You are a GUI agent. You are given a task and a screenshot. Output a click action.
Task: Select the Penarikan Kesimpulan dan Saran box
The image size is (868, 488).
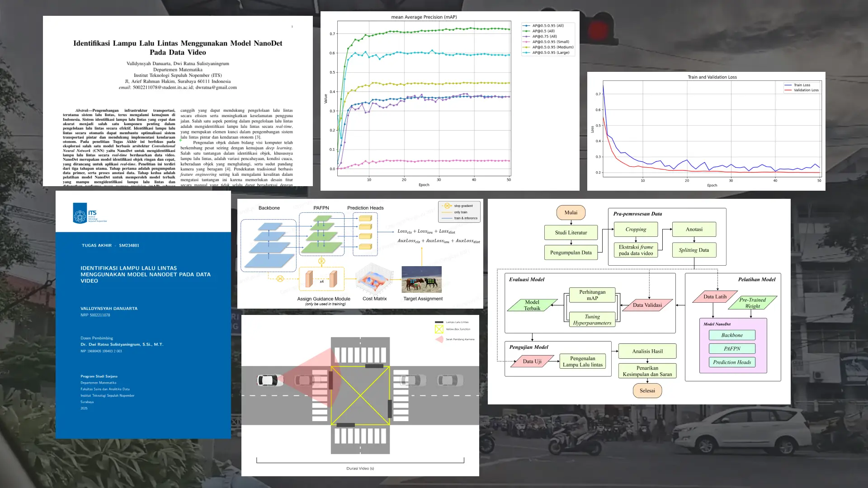pos(647,371)
